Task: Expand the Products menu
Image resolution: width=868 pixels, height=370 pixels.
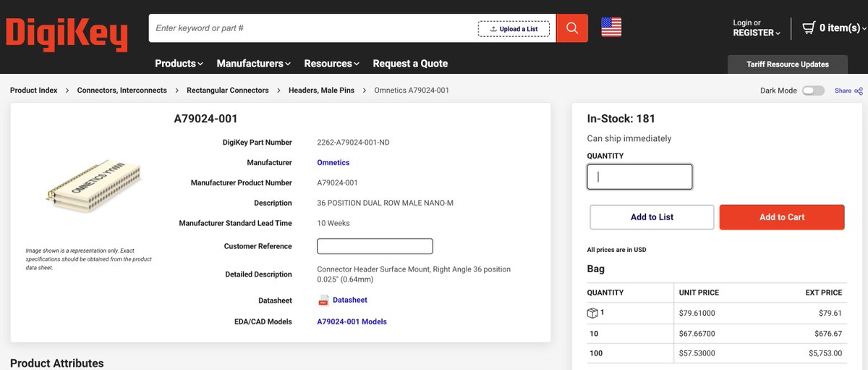Action: coord(179,64)
